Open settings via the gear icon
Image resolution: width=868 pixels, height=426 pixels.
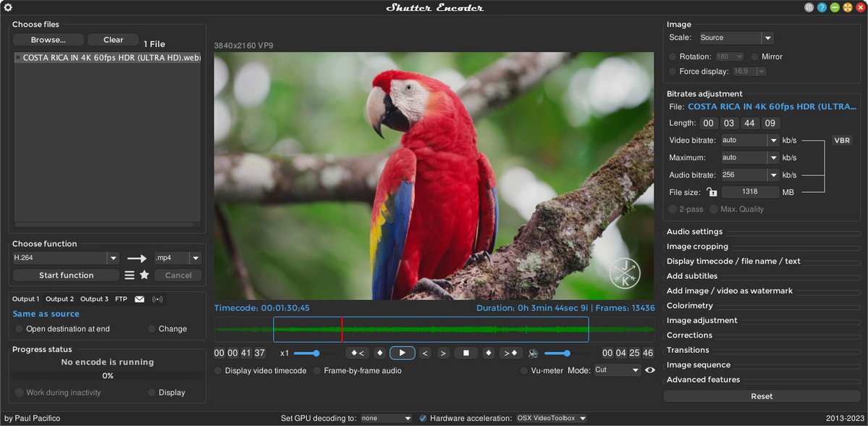click(8, 8)
